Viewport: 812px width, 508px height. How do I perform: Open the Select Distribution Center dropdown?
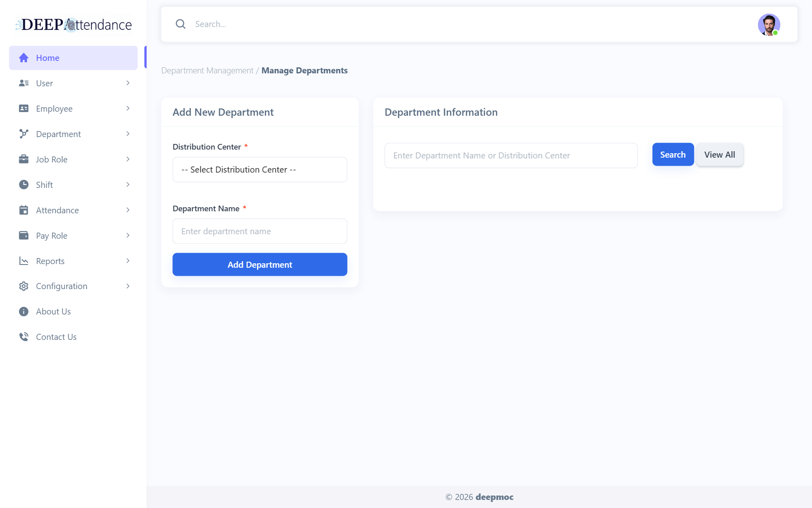tap(260, 170)
